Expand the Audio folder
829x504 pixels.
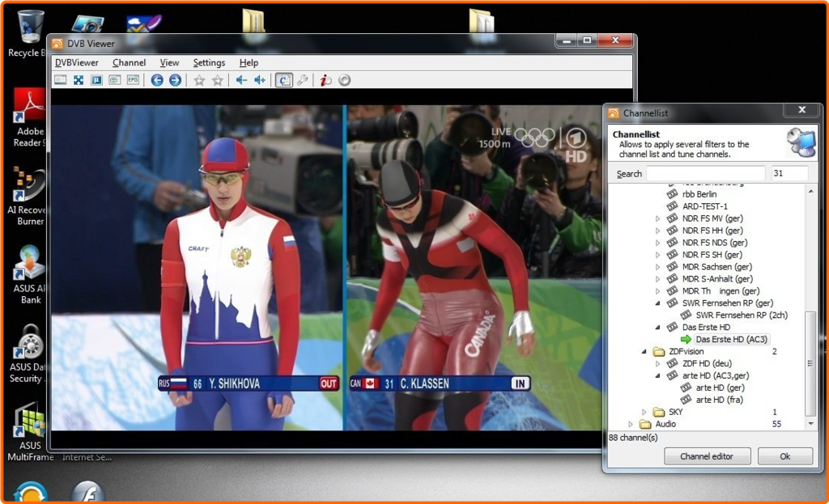pos(630,424)
